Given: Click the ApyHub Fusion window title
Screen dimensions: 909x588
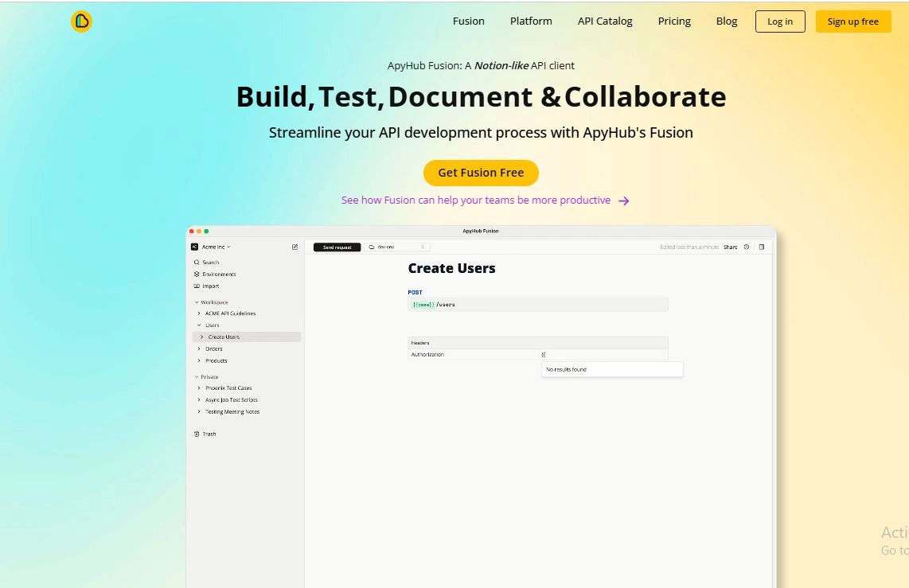Looking at the screenshot, I should coord(481,232).
